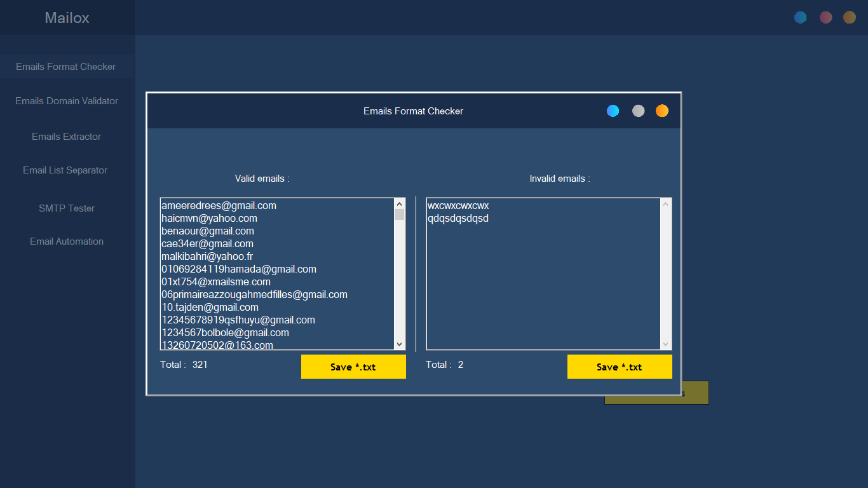Select the email ameeredrees@gmail.com in the valid list
Viewport: 868px width, 488px height.
tap(218, 205)
